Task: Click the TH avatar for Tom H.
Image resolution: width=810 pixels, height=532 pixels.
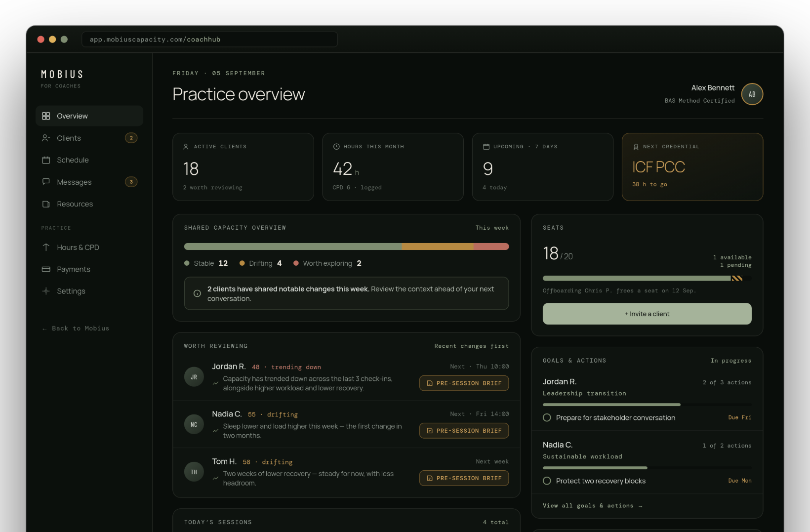Action: click(194, 472)
